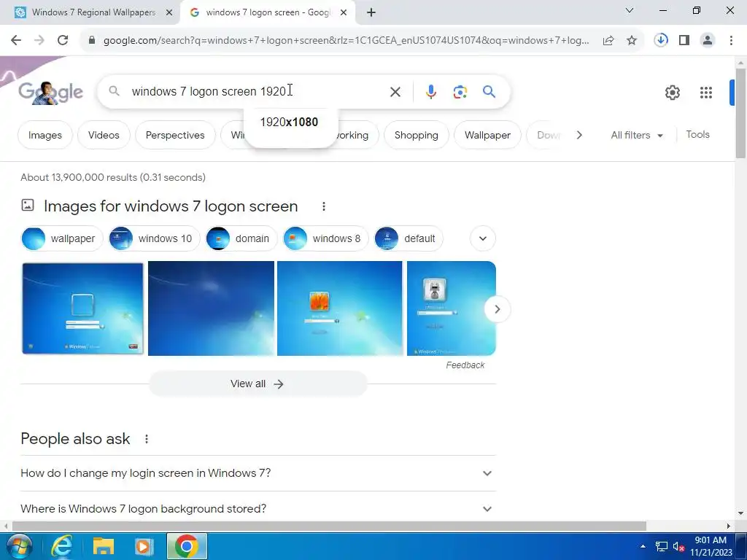Click the address bar URL
The image size is (747, 560).
coord(347,41)
